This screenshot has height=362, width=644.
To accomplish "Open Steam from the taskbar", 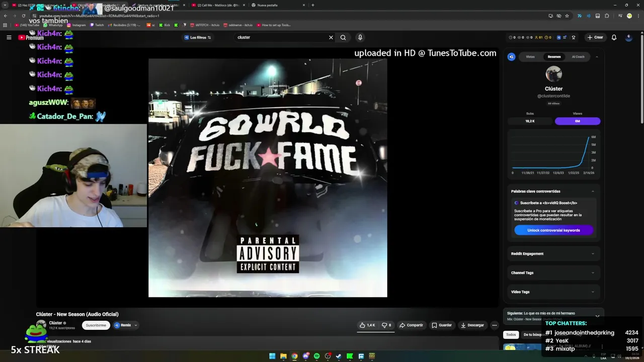I will [x=339, y=356].
